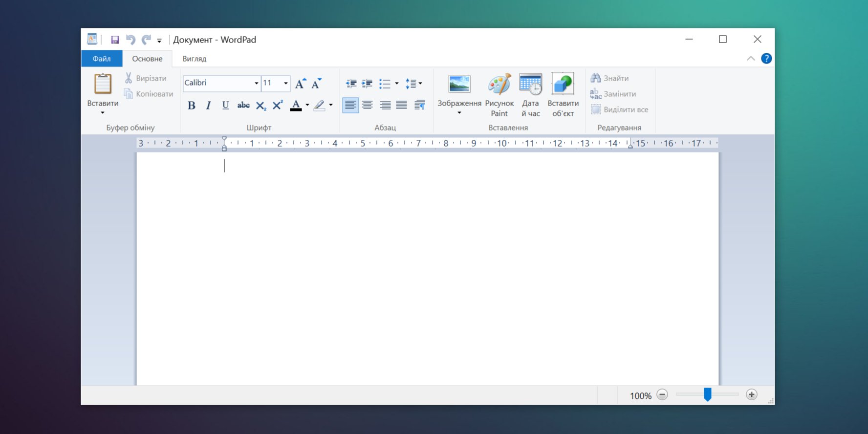The image size is (868, 434).
Task: Expand the Вставити paste options arrow
Action: coord(103,113)
